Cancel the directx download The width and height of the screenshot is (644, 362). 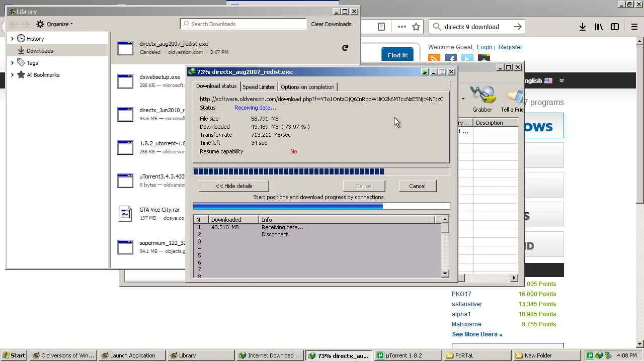tap(417, 186)
